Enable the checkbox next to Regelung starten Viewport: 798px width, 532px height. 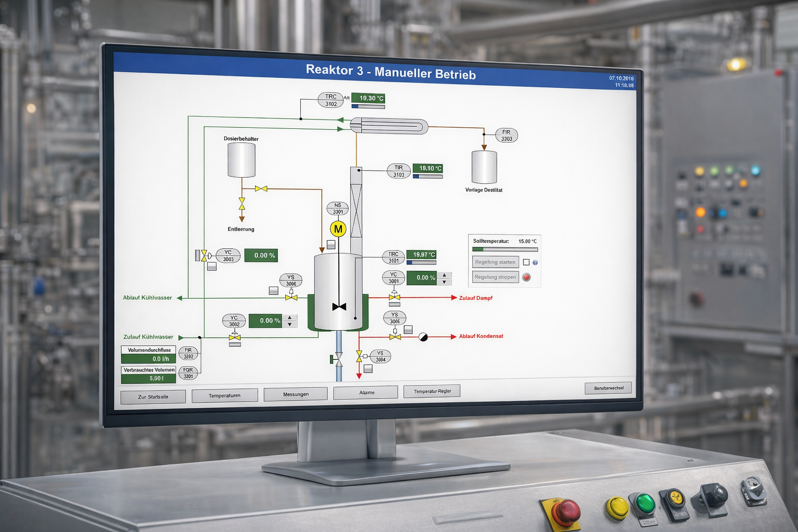526,262
